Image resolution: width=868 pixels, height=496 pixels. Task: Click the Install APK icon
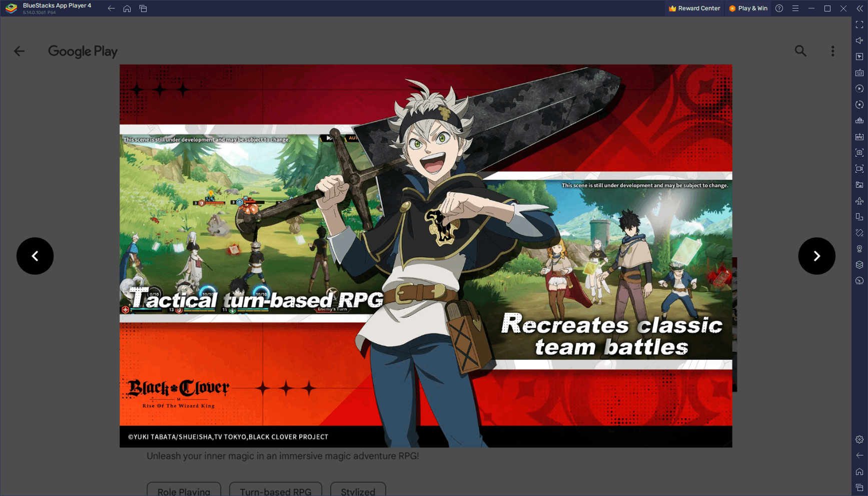pyautogui.click(x=859, y=137)
